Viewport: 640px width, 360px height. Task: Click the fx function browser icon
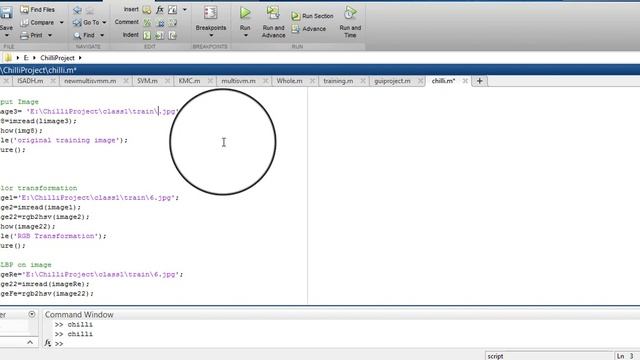pos(48,343)
